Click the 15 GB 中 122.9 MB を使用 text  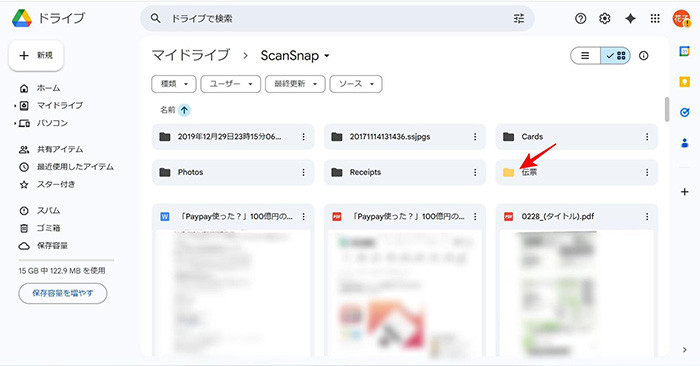(62, 270)
